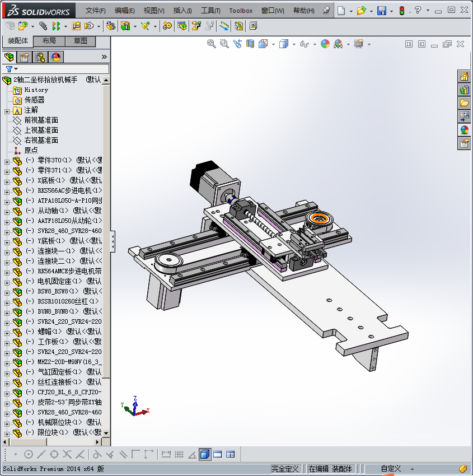Select the ConfigurationManager tab
473x476 pixels.
point(40,57)
